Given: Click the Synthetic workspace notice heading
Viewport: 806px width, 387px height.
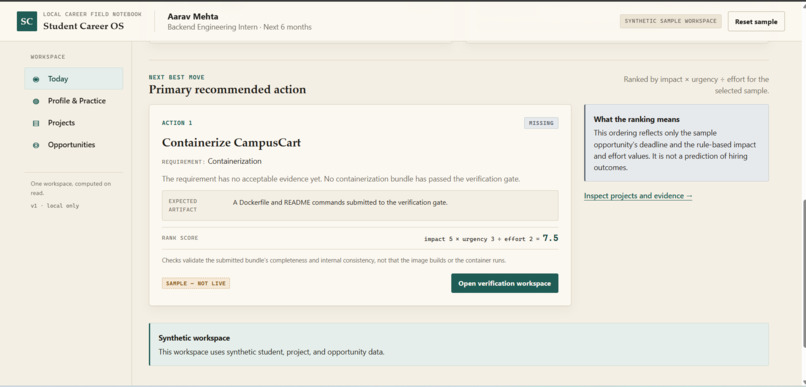Looking at the screenshot, I should tap(194, 338).
